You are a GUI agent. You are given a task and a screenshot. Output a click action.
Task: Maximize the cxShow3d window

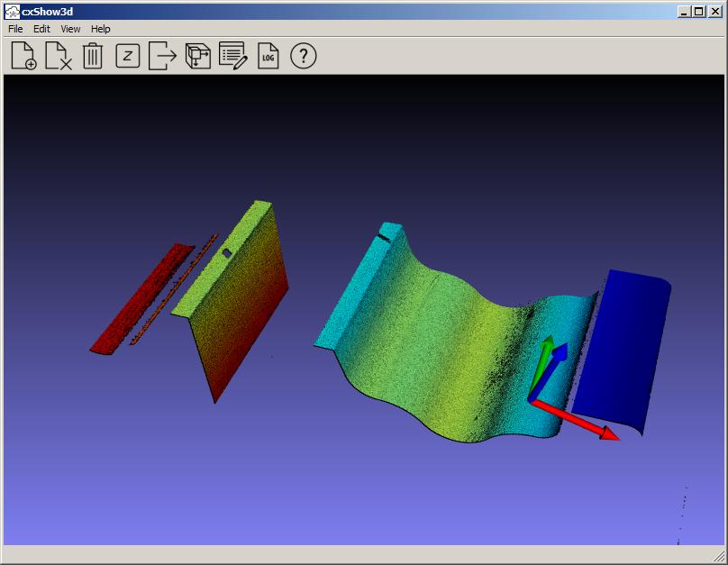pyautogui.click(x=698, y=12)
